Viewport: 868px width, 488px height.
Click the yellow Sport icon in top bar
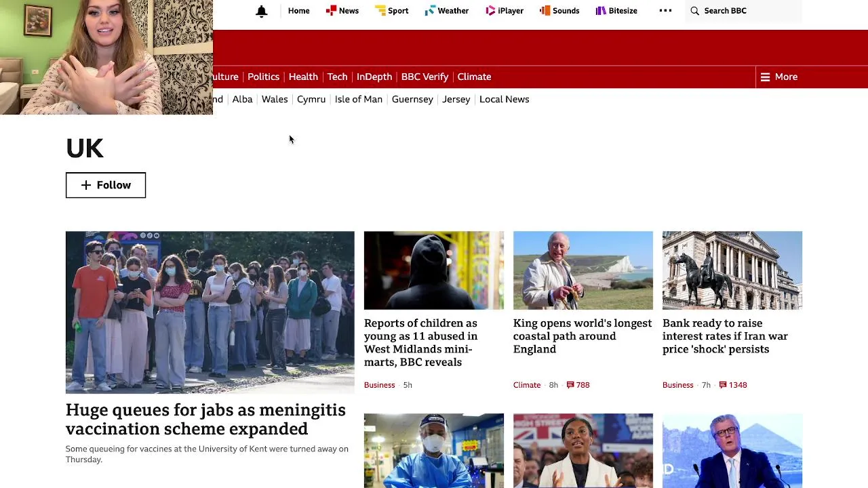point(380,11)
